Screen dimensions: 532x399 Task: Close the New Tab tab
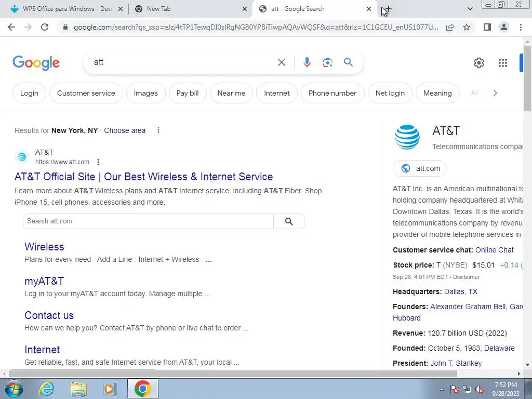click(x=245, y=9)
